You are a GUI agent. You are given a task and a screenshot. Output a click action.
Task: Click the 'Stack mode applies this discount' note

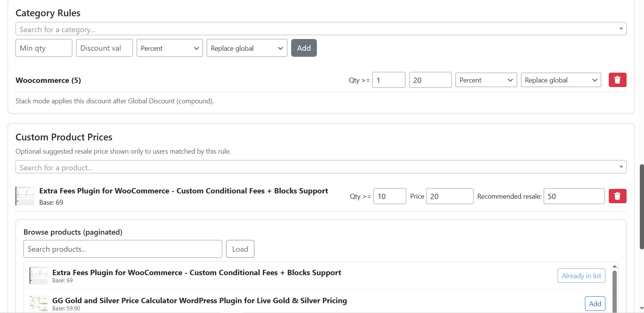(115, 101)
